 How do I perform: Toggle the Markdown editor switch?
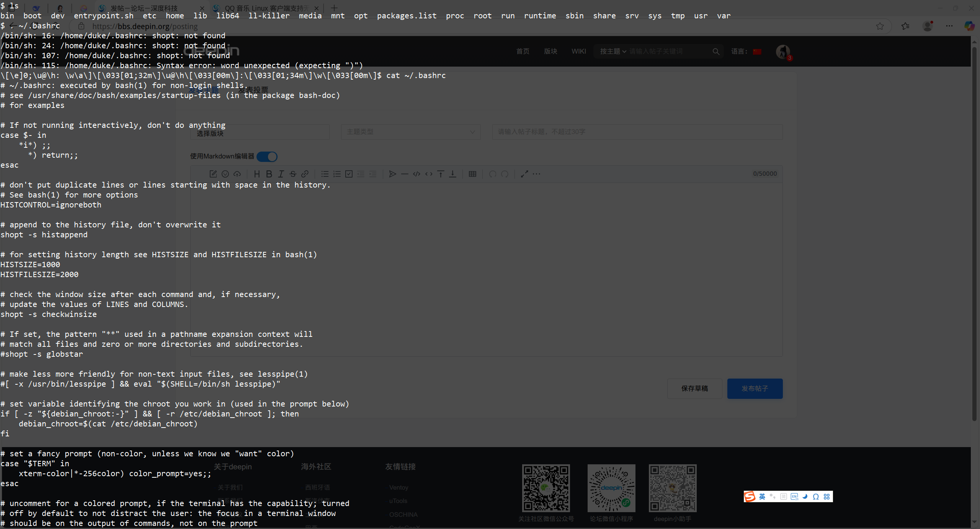coord(267,157)
